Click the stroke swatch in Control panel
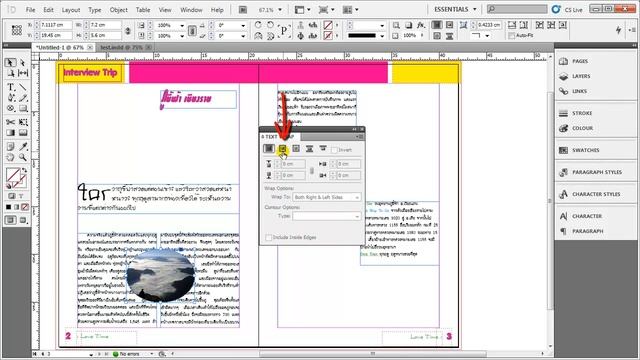This screenshot has width=640, height=360. click(328, 36)
